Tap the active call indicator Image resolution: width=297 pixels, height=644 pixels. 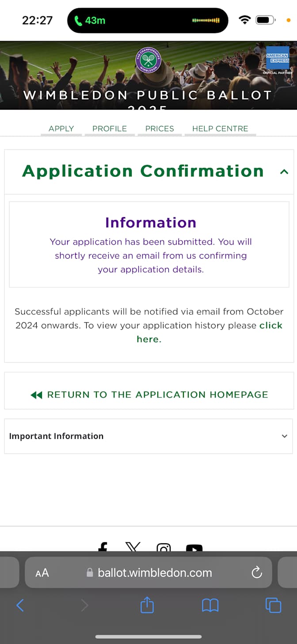click(x=90, y=20)
